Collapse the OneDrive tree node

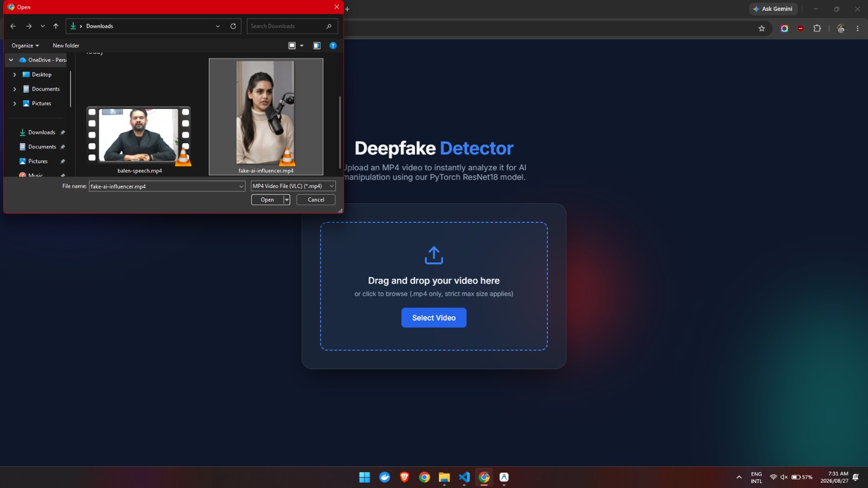[11, 60]
